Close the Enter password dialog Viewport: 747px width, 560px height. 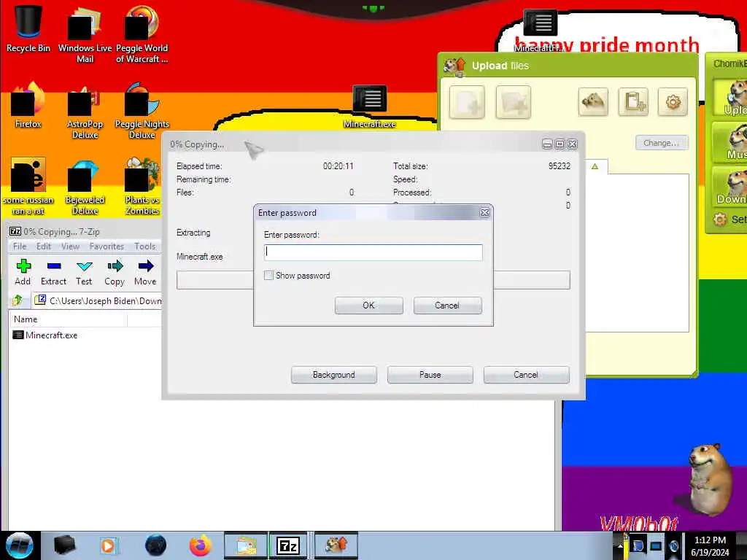click(x=484, y=212)
